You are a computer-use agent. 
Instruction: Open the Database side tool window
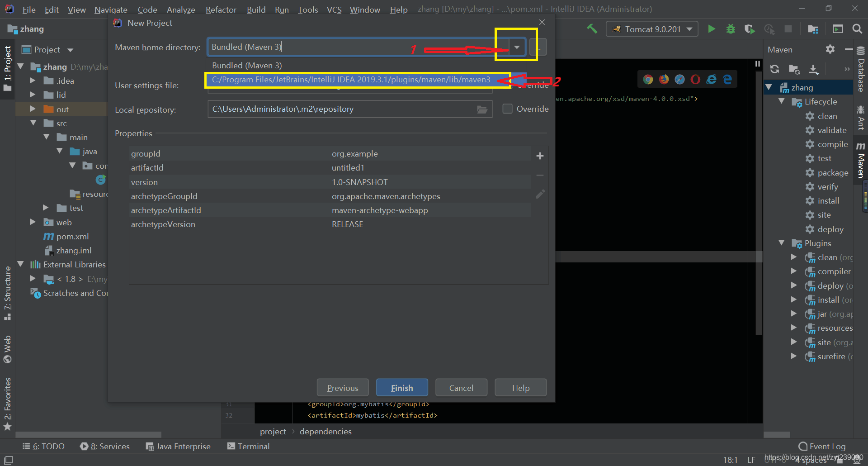(861, 69)
